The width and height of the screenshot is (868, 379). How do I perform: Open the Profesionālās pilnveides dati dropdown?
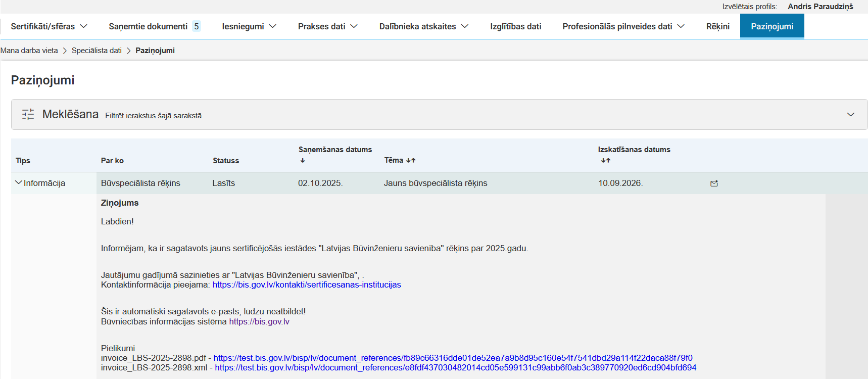pyautogui.click(x=623, y=26)
